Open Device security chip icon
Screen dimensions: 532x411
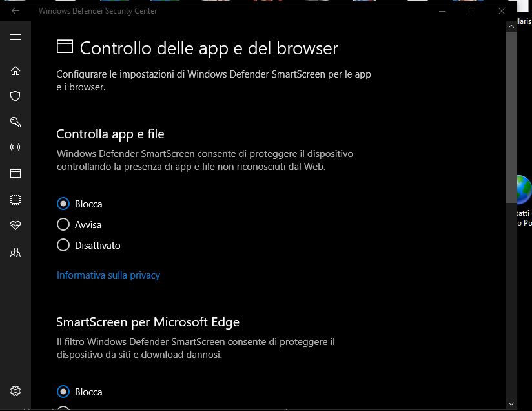pyautogui.click(x=15, y=200)
